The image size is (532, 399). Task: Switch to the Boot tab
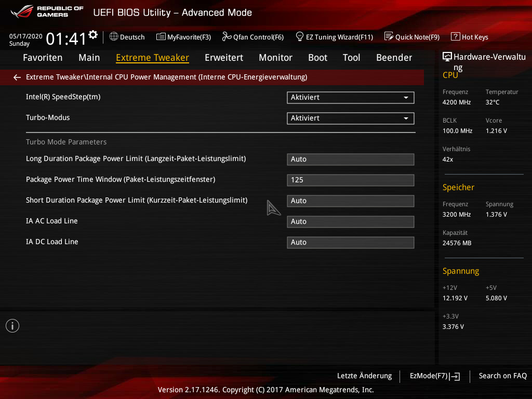pyautogui.click(x=317, y=58)
